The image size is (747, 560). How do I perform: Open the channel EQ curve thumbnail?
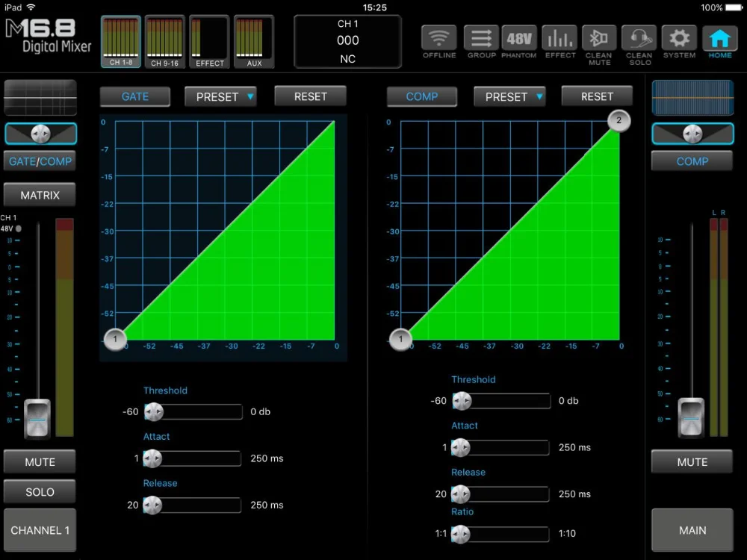(40, 98)
